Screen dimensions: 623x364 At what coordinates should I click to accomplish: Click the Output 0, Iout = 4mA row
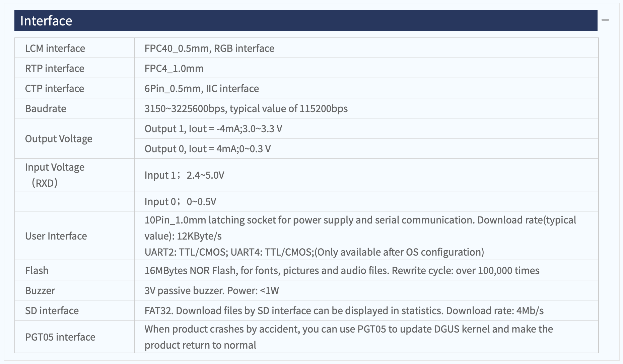(x=366, y=148)
